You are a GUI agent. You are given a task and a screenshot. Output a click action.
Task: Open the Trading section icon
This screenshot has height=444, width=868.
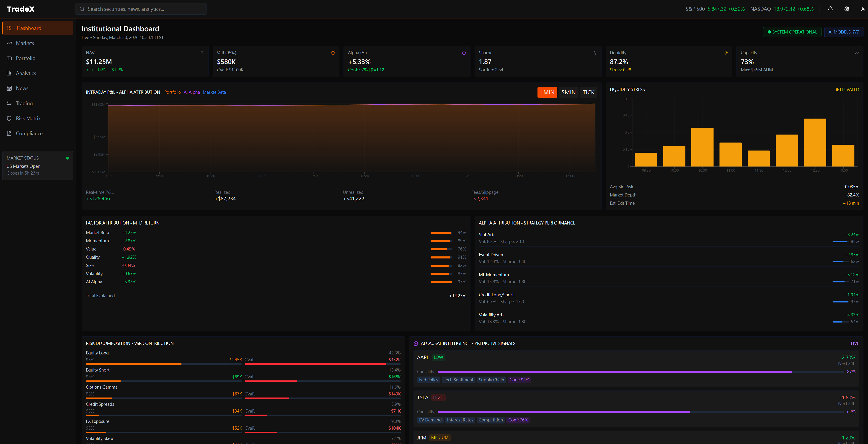coord(9,103)
